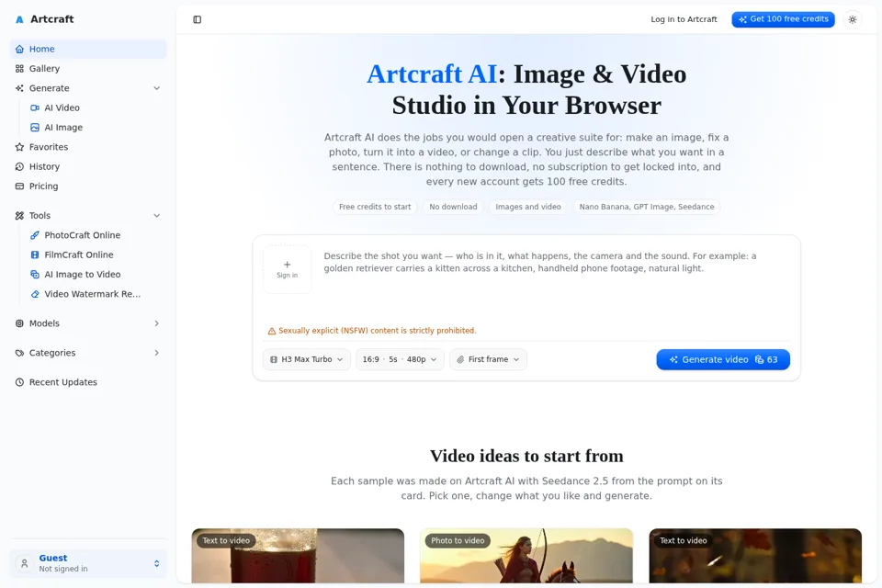Collapse the Generate section chevron
The image size is (882, 588).
tap(157, 88)
